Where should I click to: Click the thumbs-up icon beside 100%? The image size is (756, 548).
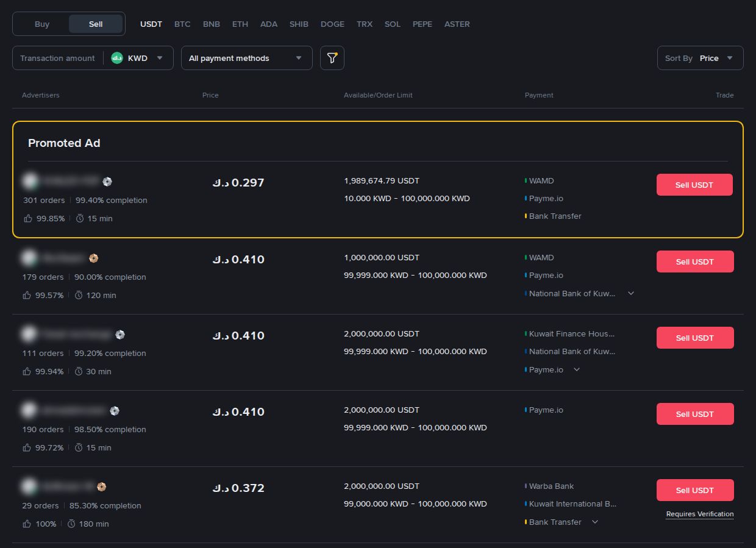[27, 524]
